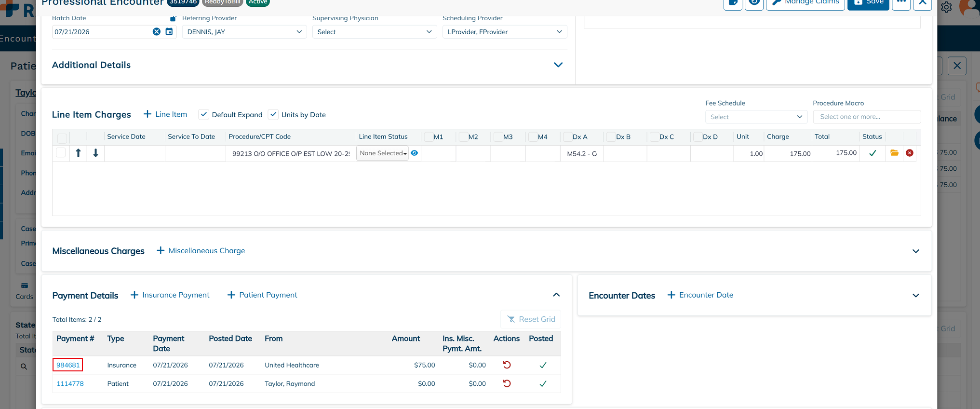Open the Batch Date calendar picker
The image size is (980, 409).
(x=169, y=32)
